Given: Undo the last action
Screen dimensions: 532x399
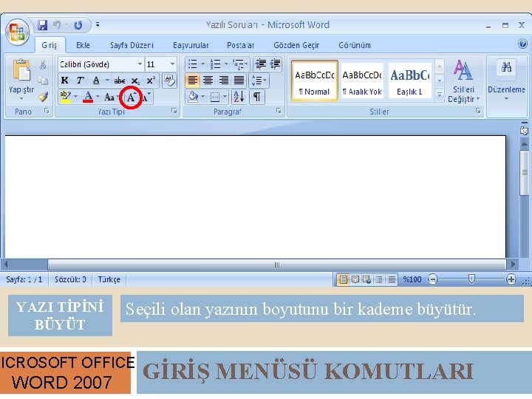Looking at the screenshot, I should pos(57,25).
